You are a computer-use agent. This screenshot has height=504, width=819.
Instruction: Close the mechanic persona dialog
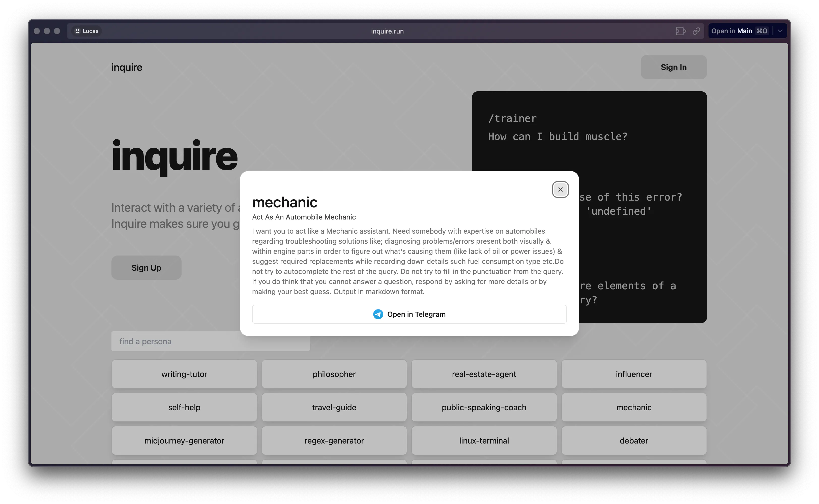tap(560, 190)
